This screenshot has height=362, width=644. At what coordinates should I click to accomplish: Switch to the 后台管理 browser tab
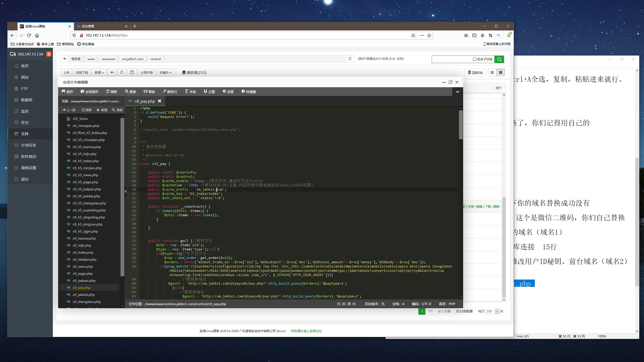(88, 26)
